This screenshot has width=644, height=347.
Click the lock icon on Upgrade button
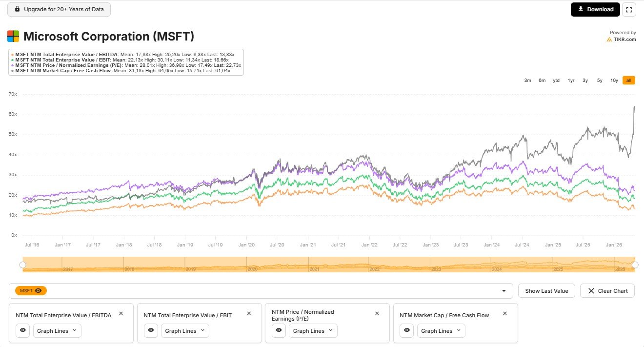point(18,9)
